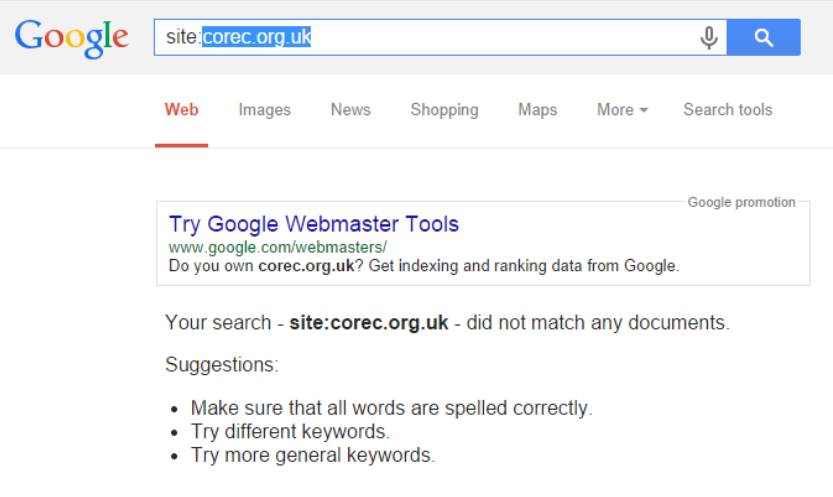Click the blue magnifier search button

(763, 37)
